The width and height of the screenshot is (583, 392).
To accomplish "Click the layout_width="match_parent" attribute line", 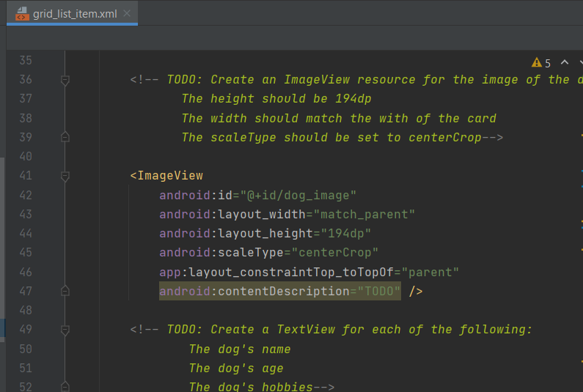I will click(x=287, y=215).
